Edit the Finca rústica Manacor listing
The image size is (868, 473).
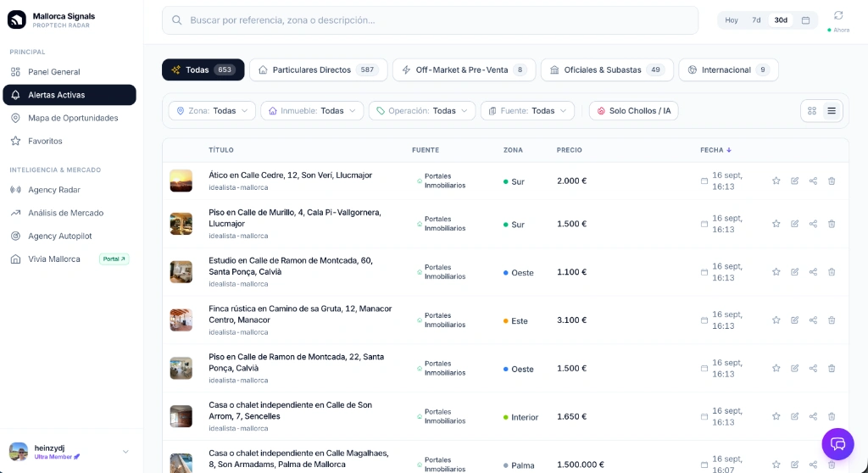[x=794, y=320]
